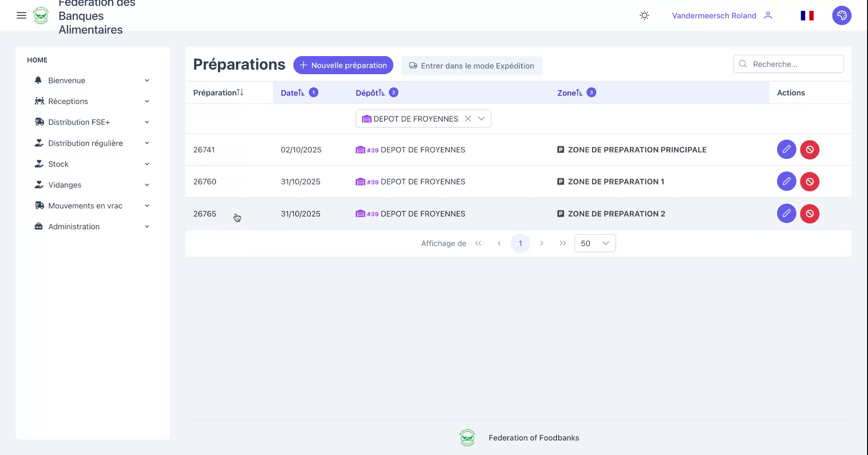Open the page size dropdown showing 50

pos(594,243)
